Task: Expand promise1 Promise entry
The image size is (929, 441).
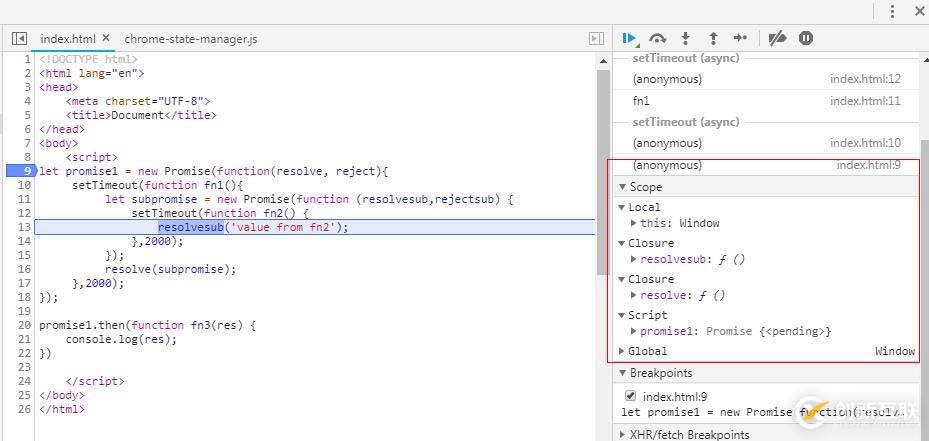Action: coord(634,331)
